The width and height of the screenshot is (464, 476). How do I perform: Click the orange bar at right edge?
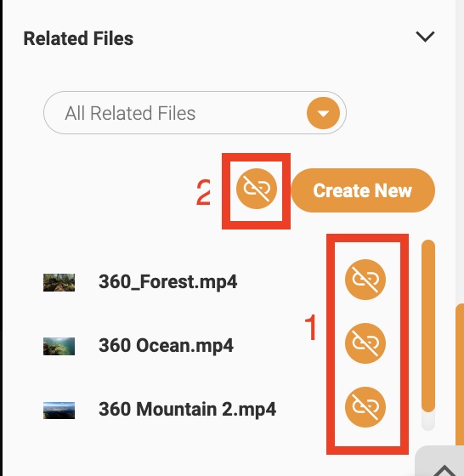460,374
